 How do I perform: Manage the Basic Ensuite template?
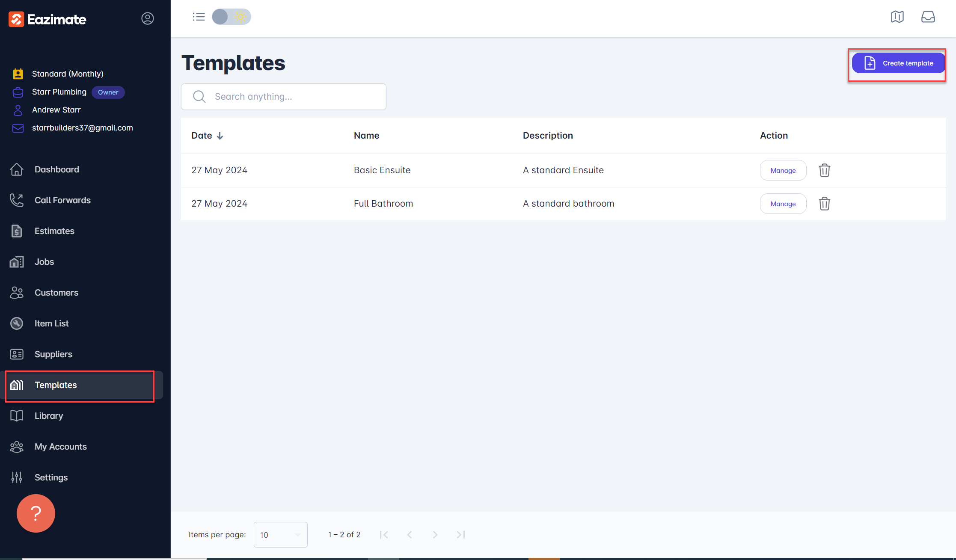coord(783,170)
